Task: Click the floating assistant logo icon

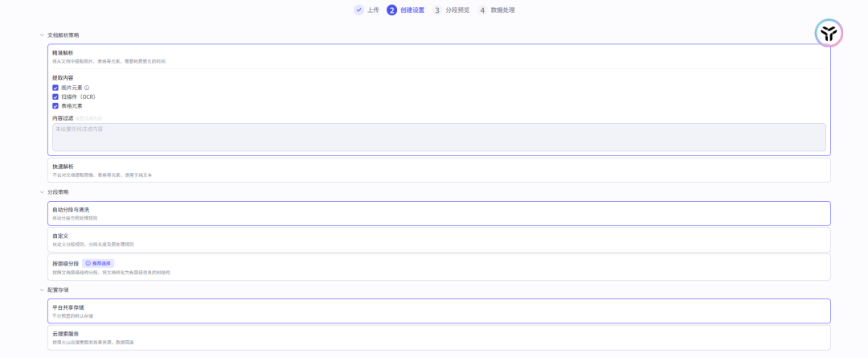Action: coord(829,33)
